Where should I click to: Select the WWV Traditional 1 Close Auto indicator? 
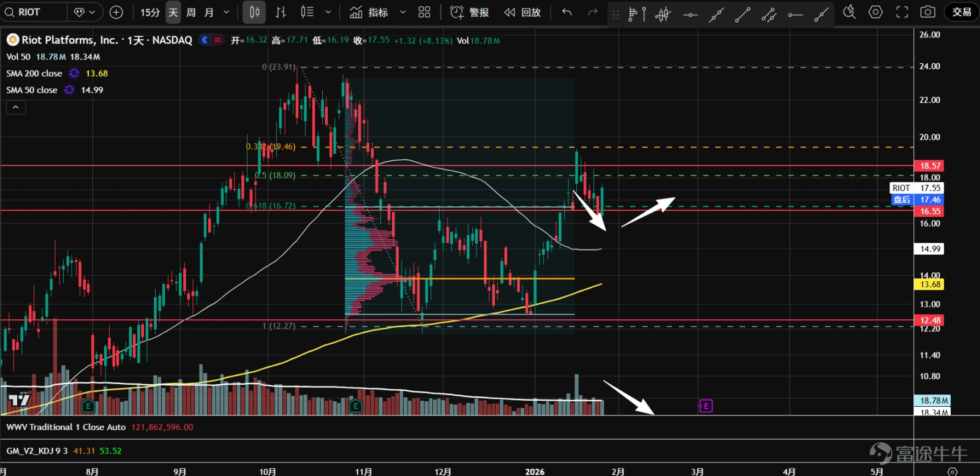click(x=66, y=427)
